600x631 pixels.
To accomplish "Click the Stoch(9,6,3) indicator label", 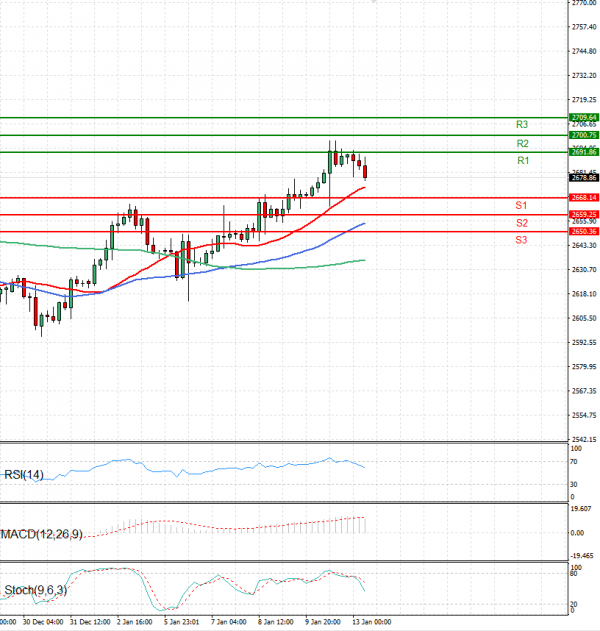I will pos(35,590).
